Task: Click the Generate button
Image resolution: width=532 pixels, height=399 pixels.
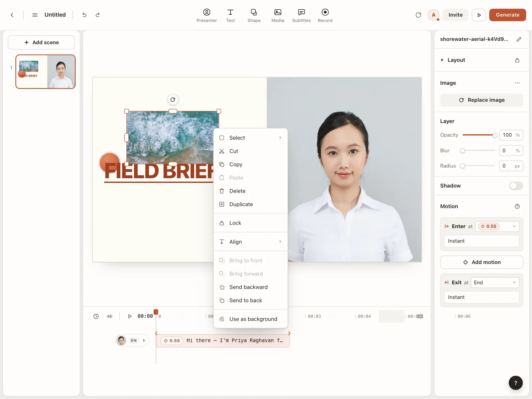Action: (507, 15)
